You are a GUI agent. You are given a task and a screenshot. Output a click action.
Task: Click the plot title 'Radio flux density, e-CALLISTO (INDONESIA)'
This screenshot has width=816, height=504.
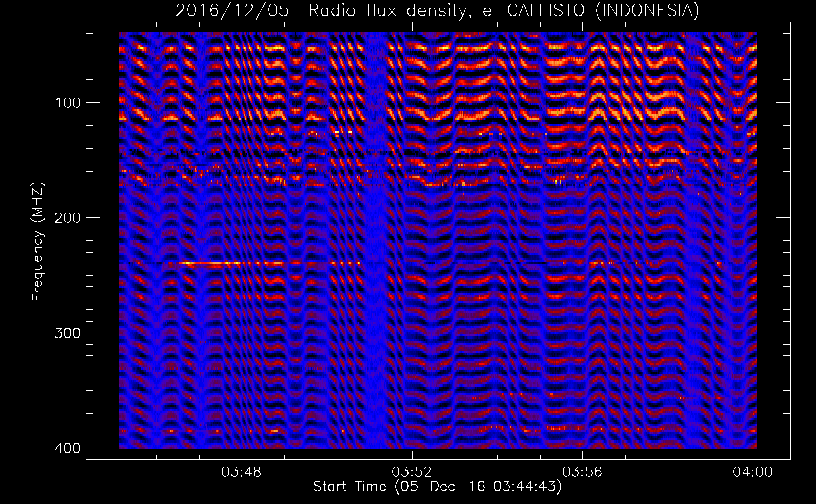503,10
